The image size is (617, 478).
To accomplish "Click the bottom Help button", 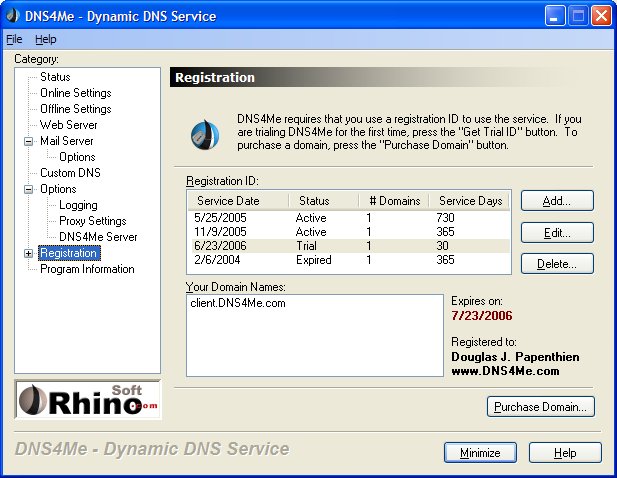I will tap(565, 453).
